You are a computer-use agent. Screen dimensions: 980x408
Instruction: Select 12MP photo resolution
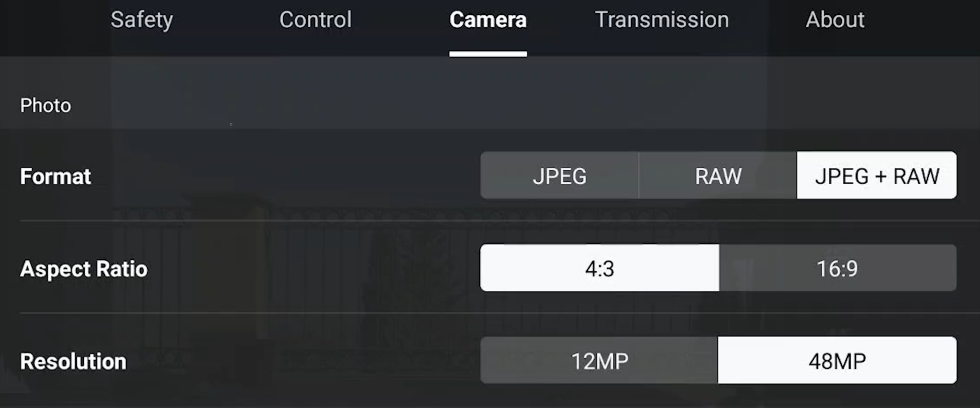[598, 360]
